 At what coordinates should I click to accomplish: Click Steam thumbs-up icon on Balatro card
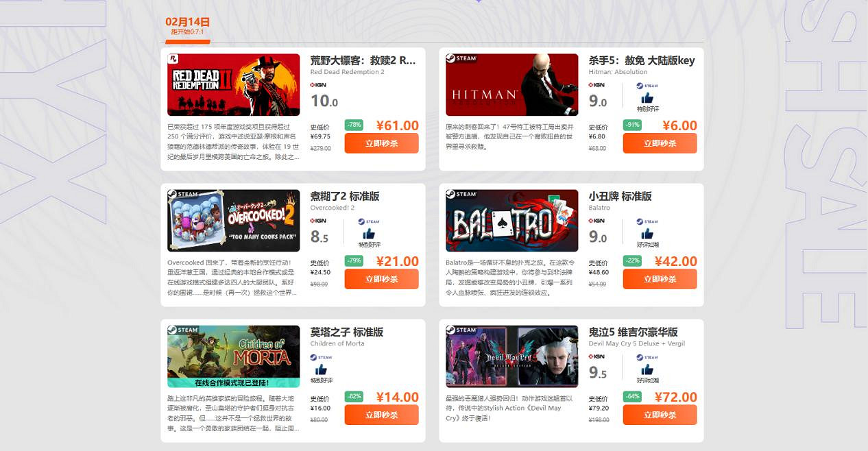(647, 234)
